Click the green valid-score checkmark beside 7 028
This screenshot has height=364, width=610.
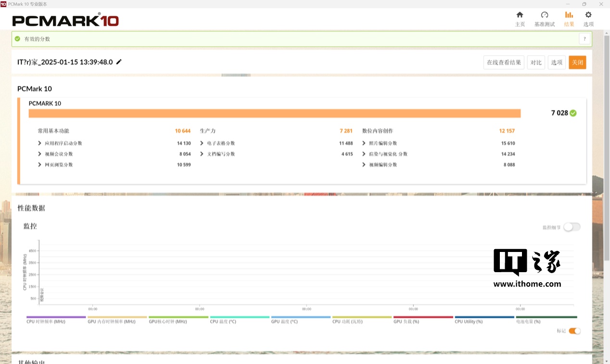573,113
